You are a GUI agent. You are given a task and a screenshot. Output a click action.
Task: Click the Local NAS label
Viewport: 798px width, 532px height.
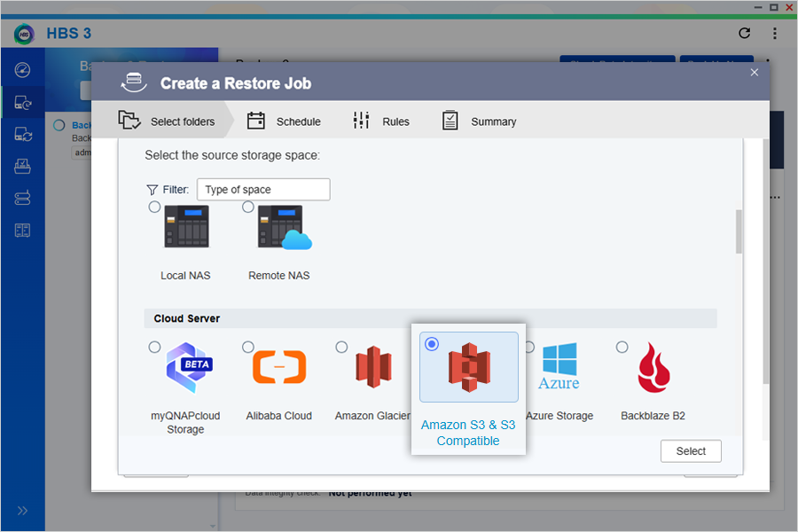click(185, 276)
